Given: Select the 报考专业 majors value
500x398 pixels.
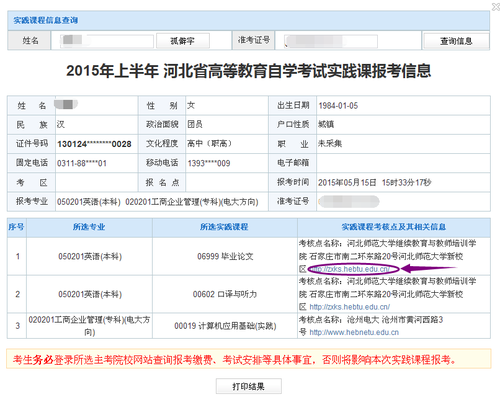Looking at the screenshot, I should 158,202.
